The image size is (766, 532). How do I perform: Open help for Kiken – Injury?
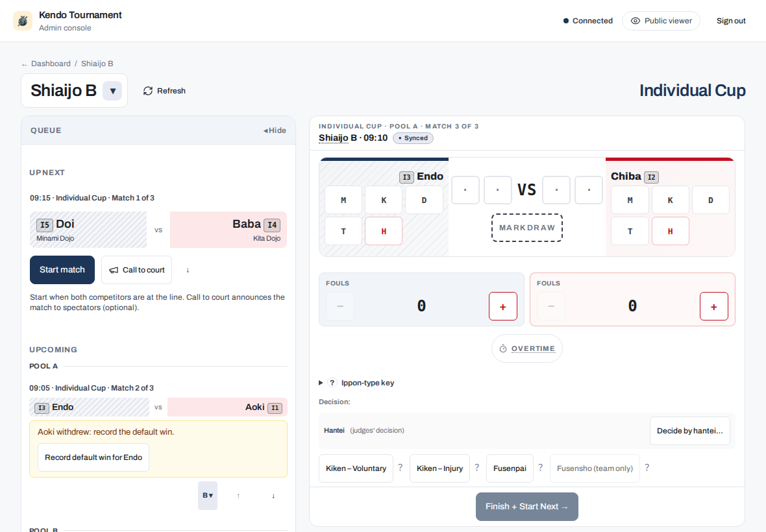point(476,468)
